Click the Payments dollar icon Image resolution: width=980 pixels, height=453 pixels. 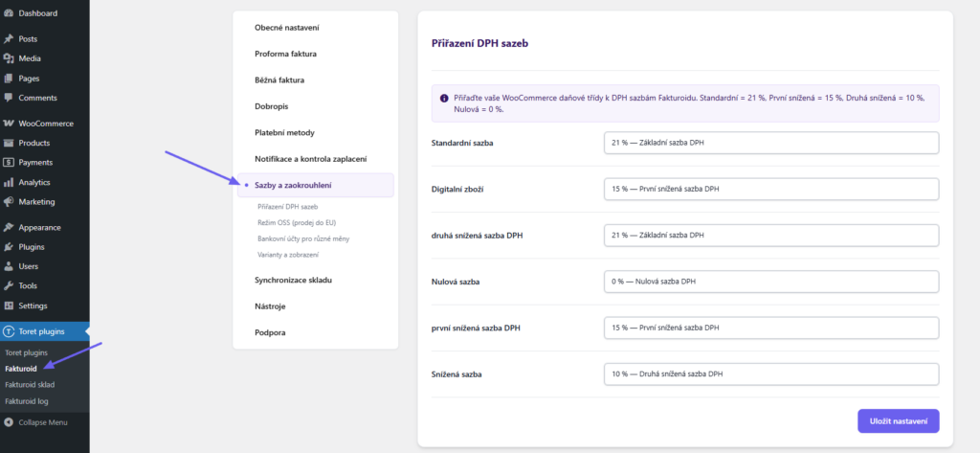[x=9, y=162]
